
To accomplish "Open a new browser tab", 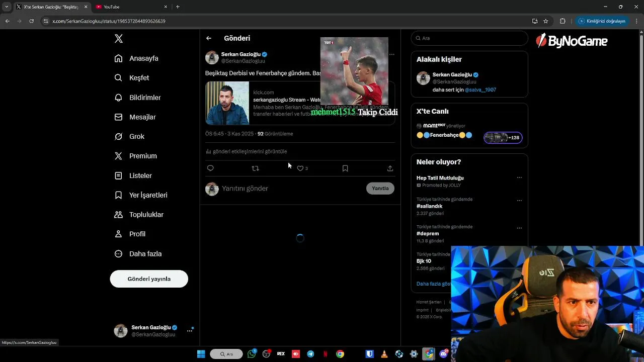I will [x=178, y=7].
